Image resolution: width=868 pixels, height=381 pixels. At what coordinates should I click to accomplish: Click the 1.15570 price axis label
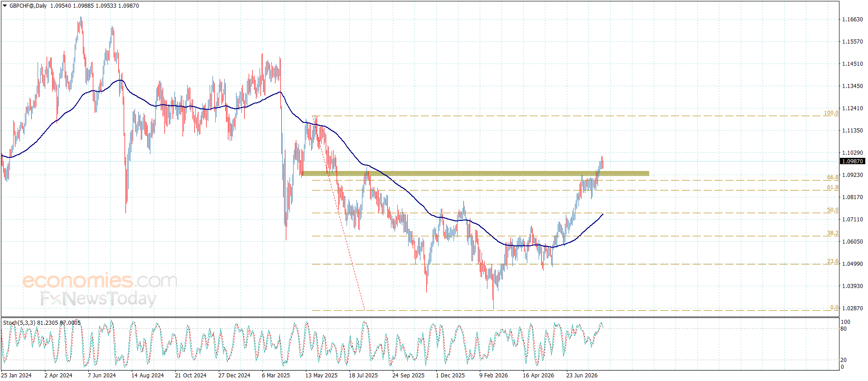point(852,42)
